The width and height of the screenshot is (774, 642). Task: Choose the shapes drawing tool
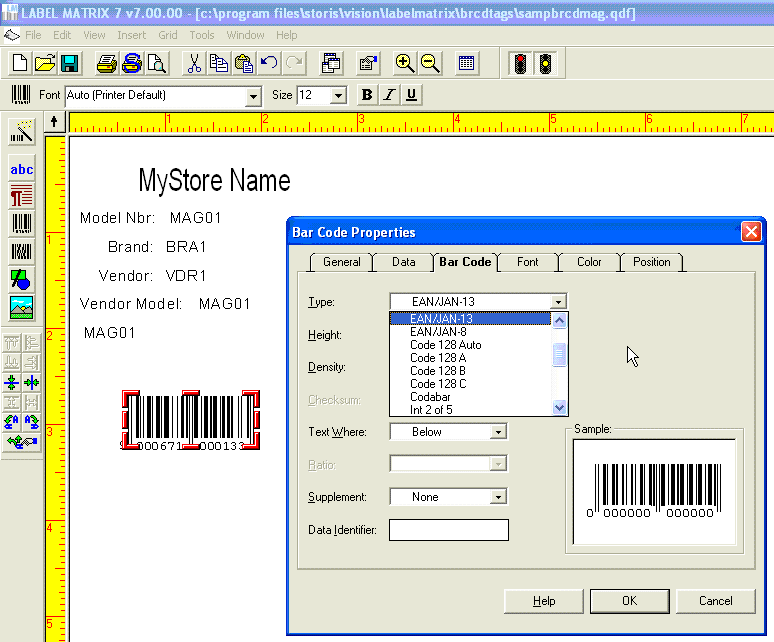(22, 278)
